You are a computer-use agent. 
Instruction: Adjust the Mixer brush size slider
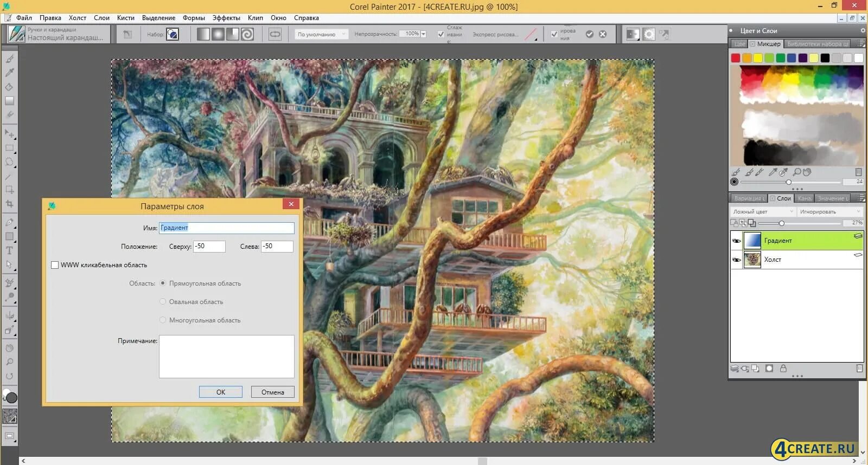789,182
